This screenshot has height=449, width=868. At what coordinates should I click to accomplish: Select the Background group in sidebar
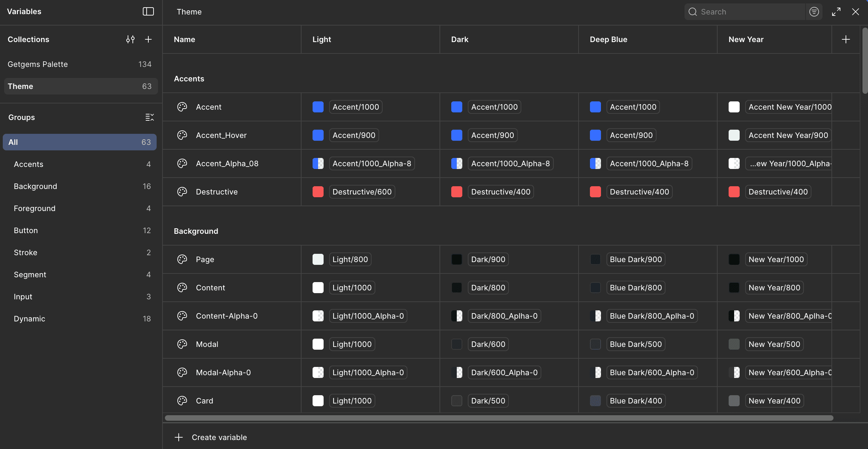[36, 186]
